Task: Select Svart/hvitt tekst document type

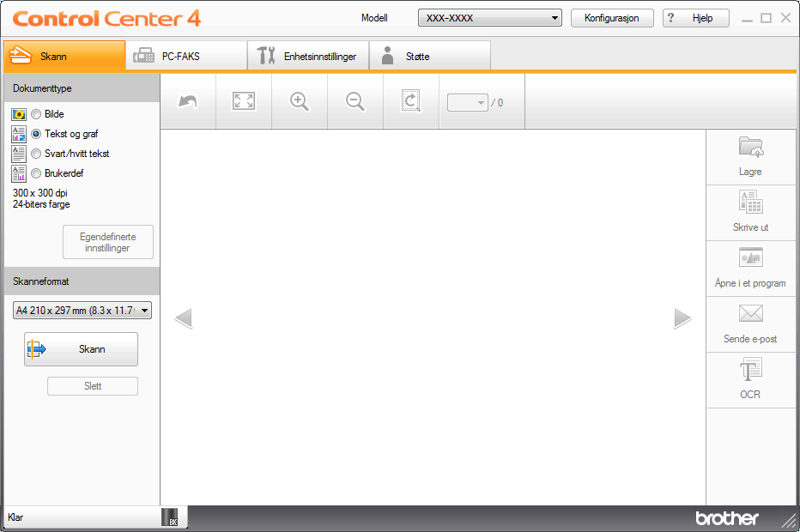Action: coord(35,153)
